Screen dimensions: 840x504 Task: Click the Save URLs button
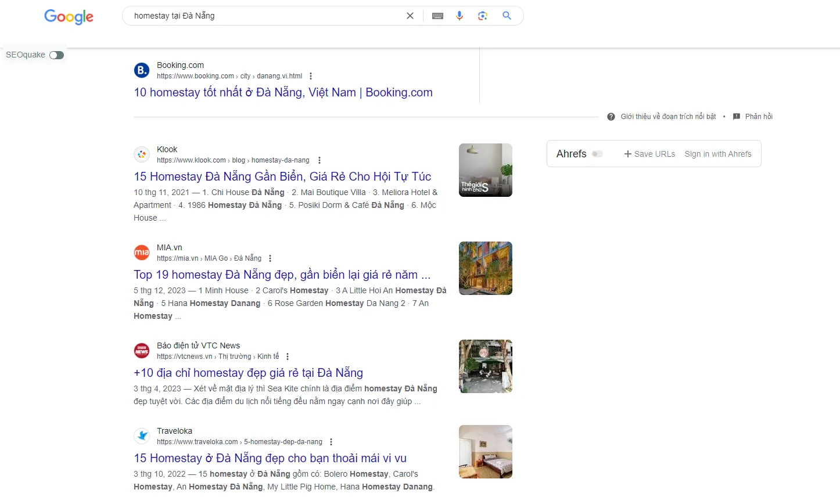649,154
